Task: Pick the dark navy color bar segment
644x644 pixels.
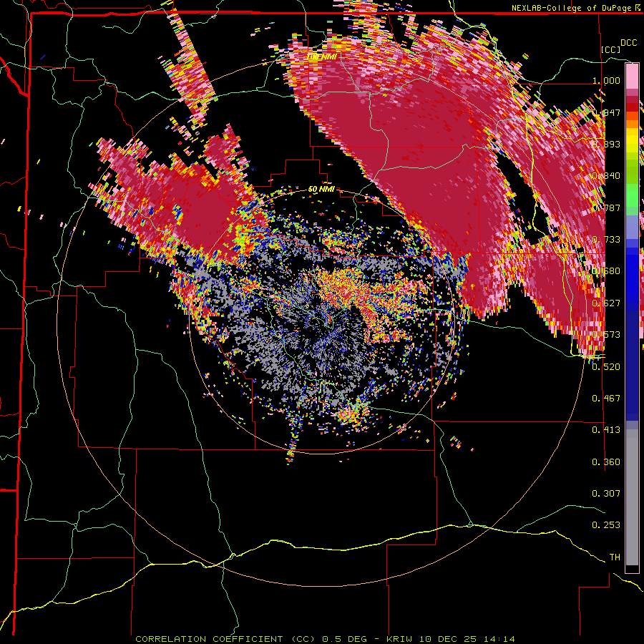Action: tap(632, 366)
